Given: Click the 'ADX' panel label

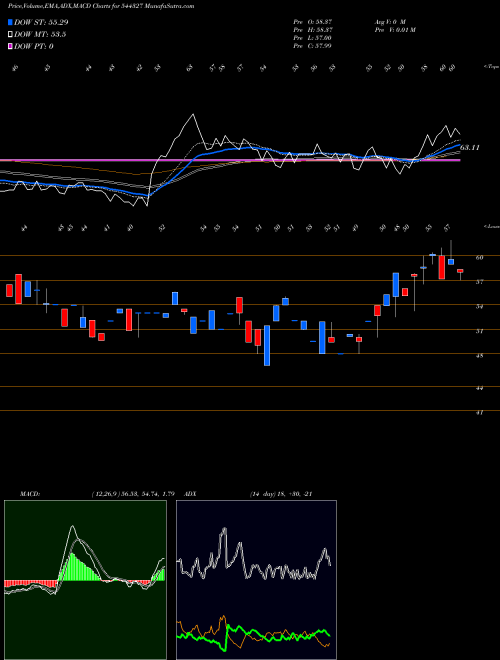Looking at the screenshot, I should [191, 494].
